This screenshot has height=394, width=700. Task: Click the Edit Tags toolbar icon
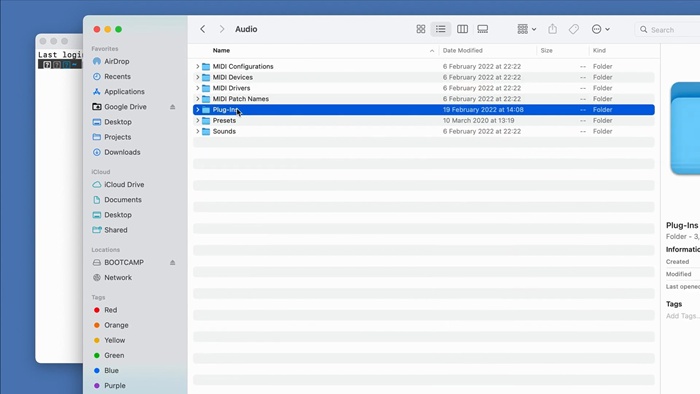(x=574, y=29)
